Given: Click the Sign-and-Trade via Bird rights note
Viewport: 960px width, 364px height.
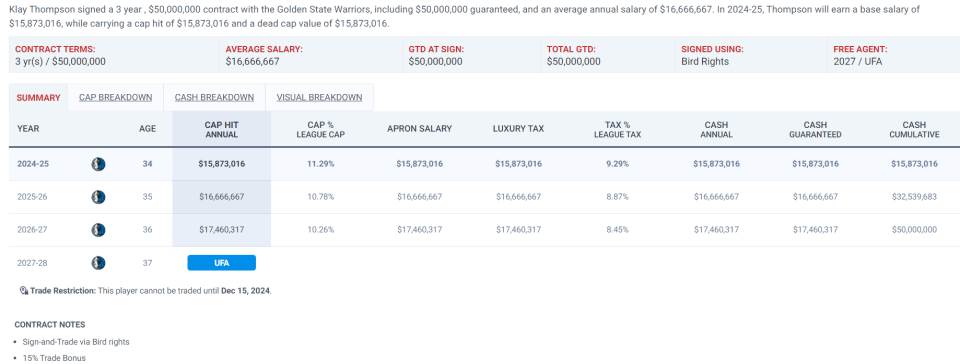Looking at the screenshot, I should 76,342.
